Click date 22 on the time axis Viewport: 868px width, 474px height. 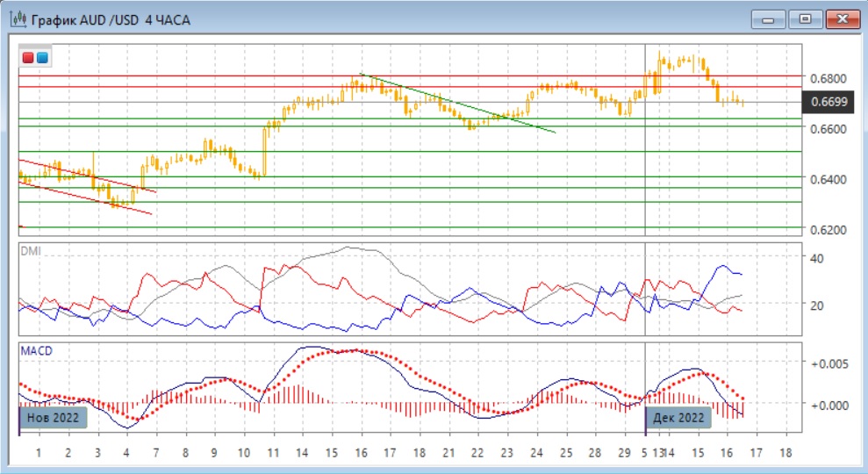click(477, 453)
